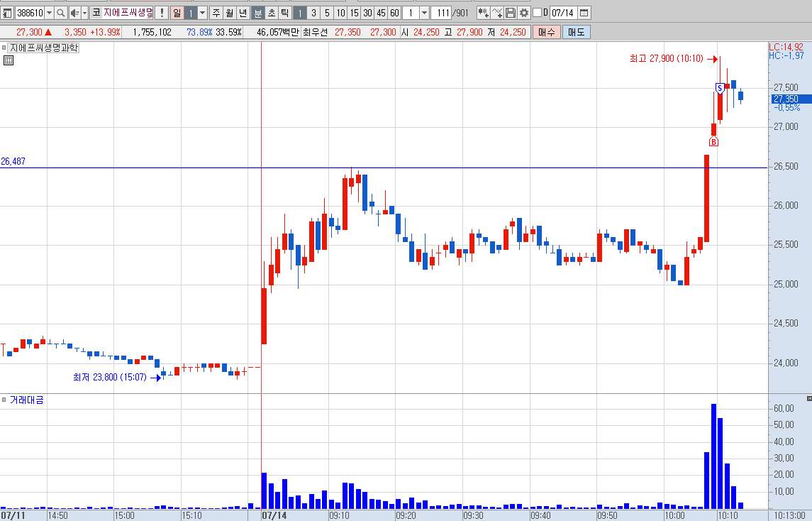Click the volume value 1,755,102
The width and height of the screenshot is (812, 521).
152,32
